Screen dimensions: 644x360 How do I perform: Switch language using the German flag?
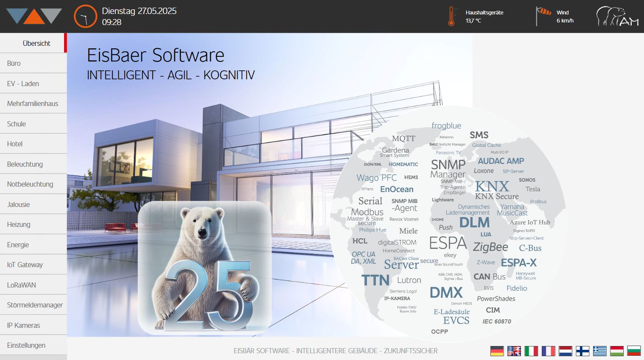[x=497, y=351]
